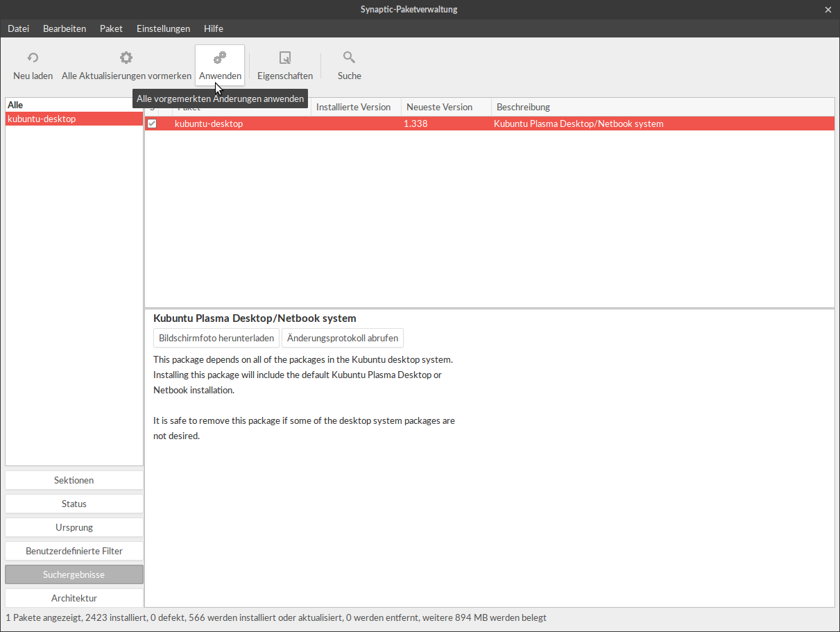Select kubuntu-desktop in the left search list
This screenshot has height=632, width=840.
click(74, 119)
